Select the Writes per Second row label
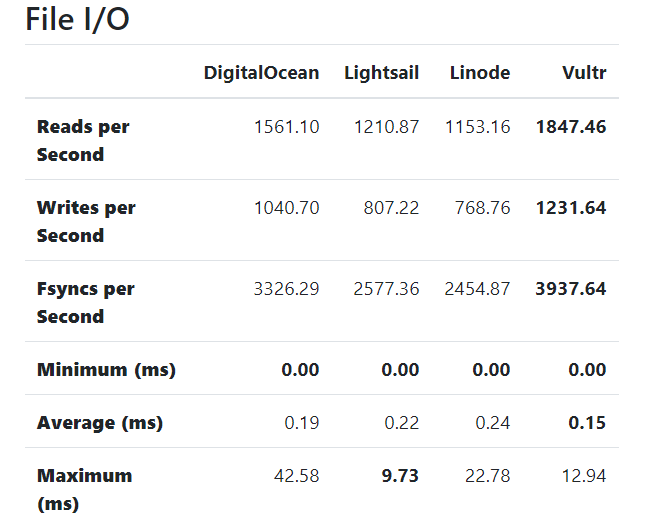Screen dimensions: 652x514 86,221
